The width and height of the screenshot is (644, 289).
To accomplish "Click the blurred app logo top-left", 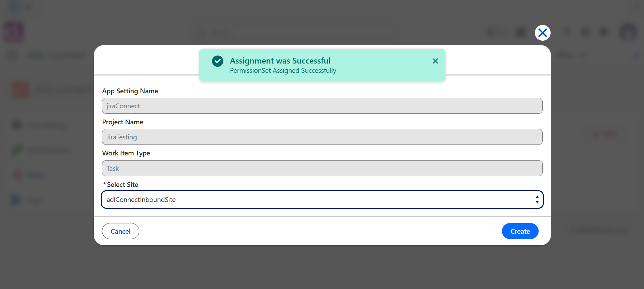I will pyautogui.click(x=14, y=32).
